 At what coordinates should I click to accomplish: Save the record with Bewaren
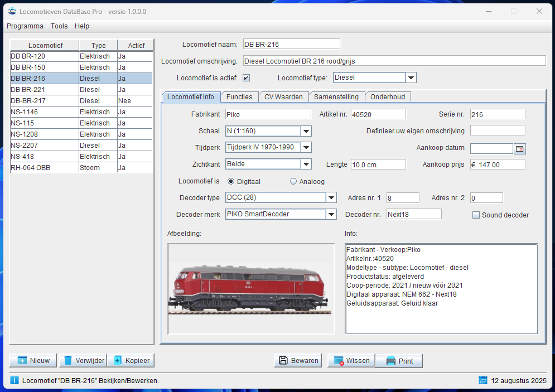click(x=298, y=361)
